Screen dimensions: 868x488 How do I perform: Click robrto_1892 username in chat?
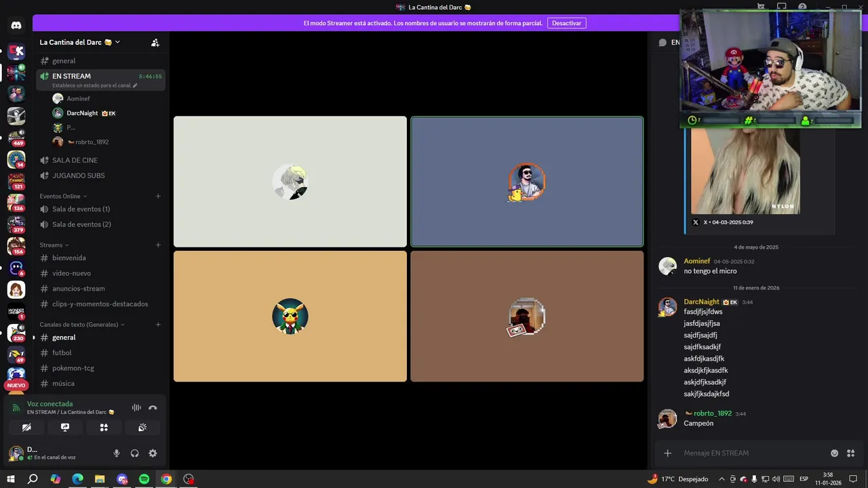pyautogui.click(x=712, y=413)
